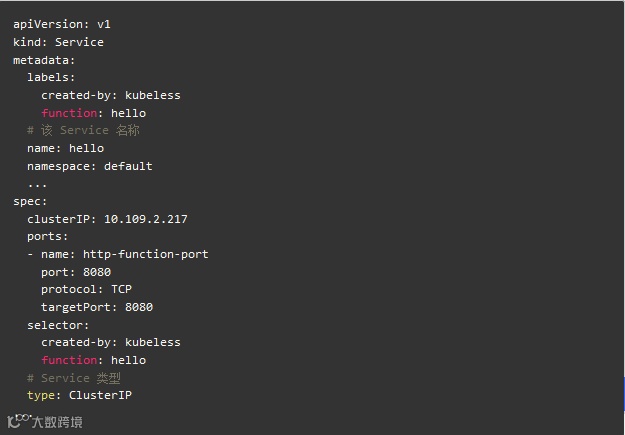
Task: Click the namespace: default line
Action: click(x=90, y=166)
